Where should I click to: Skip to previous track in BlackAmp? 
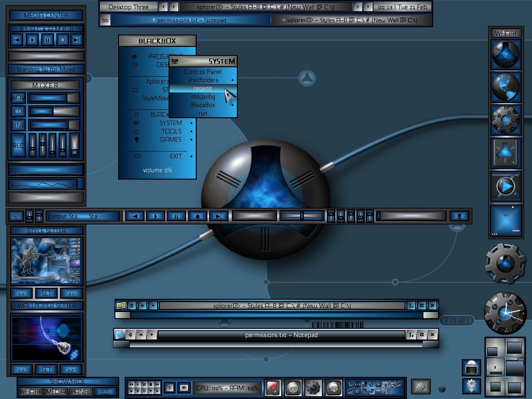pyautogui.click(x=17, y=40)
